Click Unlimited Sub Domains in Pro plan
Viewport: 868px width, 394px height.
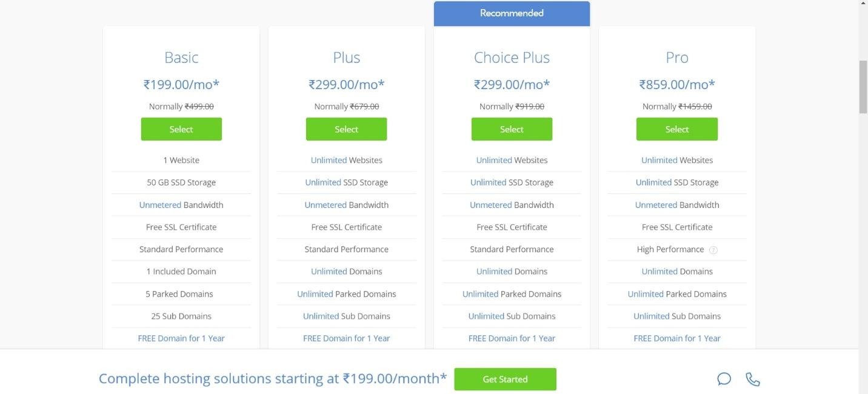coord(677,316)
